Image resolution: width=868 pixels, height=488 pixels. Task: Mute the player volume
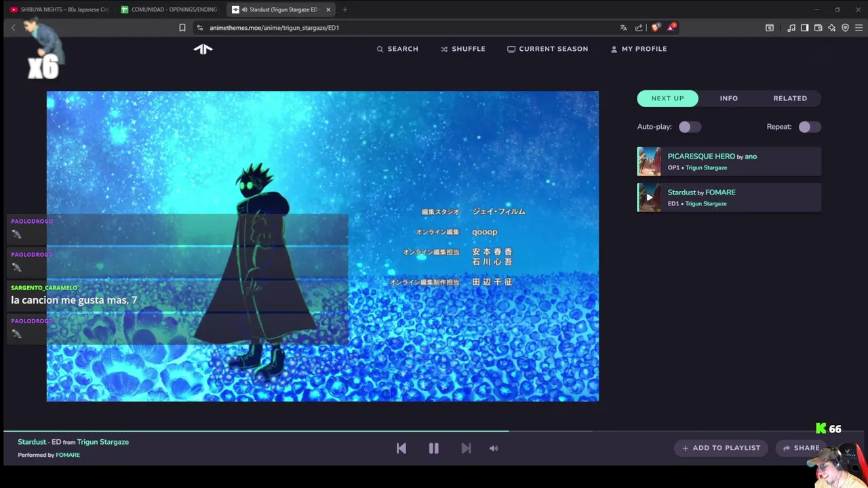coord(494,448)
